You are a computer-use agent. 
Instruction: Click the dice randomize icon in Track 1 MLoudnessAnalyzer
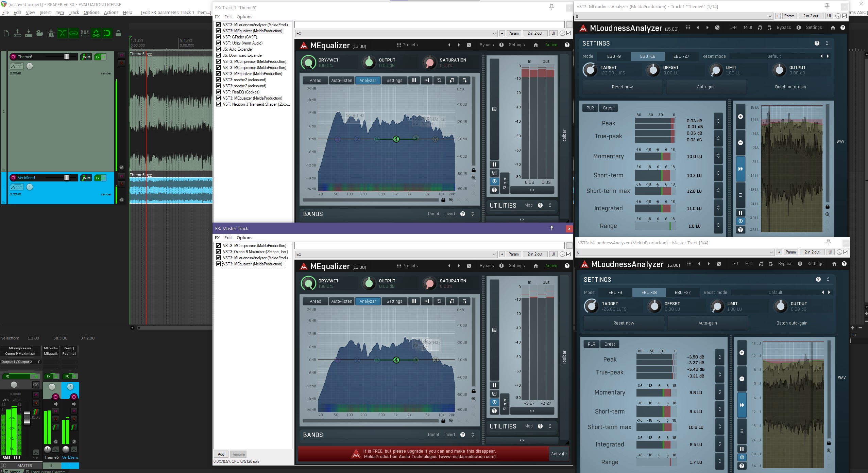(717, 28)
